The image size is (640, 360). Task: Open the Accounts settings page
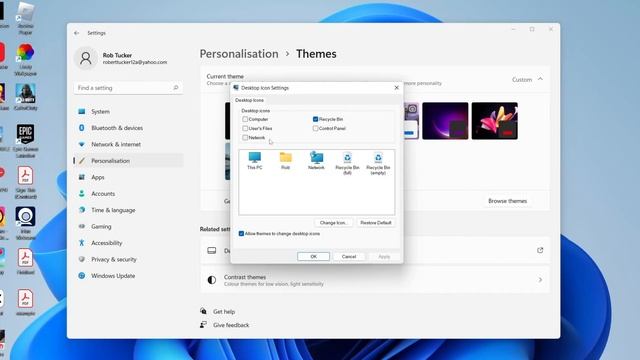129,193
